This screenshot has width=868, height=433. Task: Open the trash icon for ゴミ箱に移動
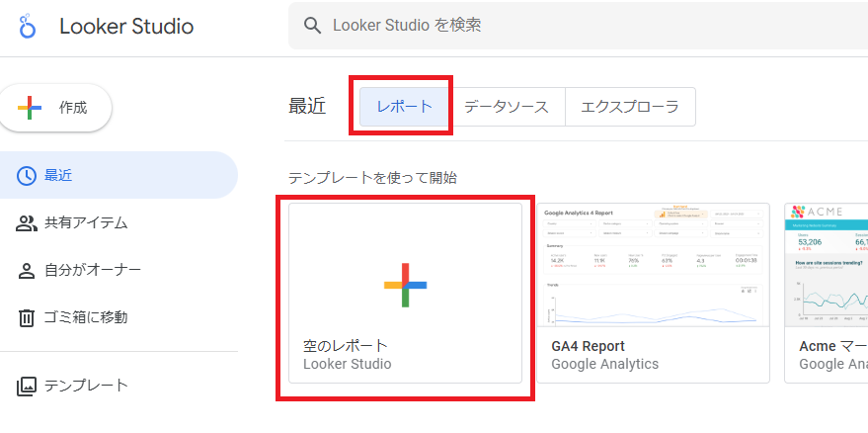(27, 317)
